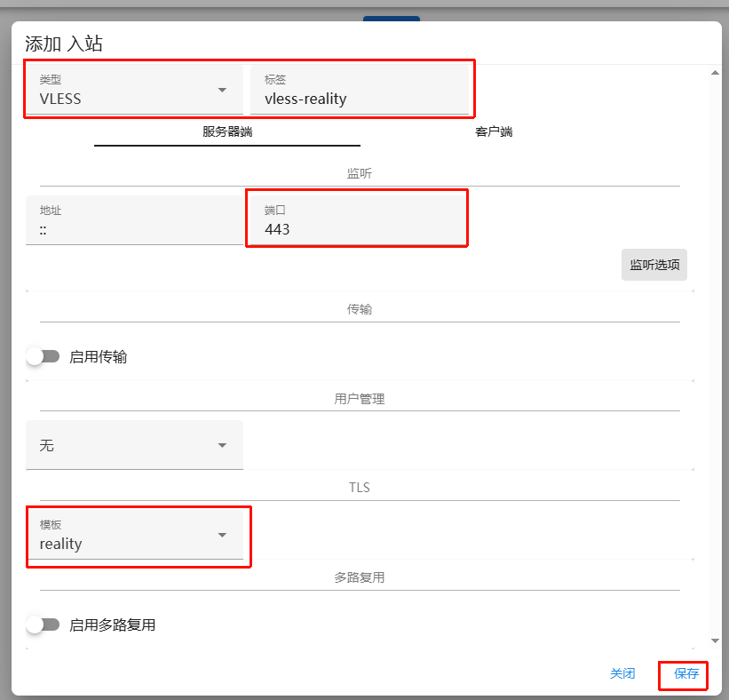Switch to the 客户端 tab
729x700 pixels.
pyautogui.click(x=494, y=131)
